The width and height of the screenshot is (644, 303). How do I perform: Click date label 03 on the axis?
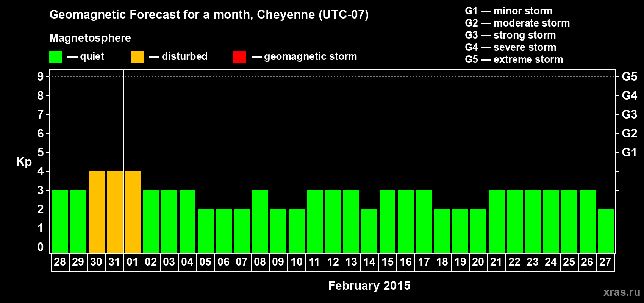click(x=169, y=262)
